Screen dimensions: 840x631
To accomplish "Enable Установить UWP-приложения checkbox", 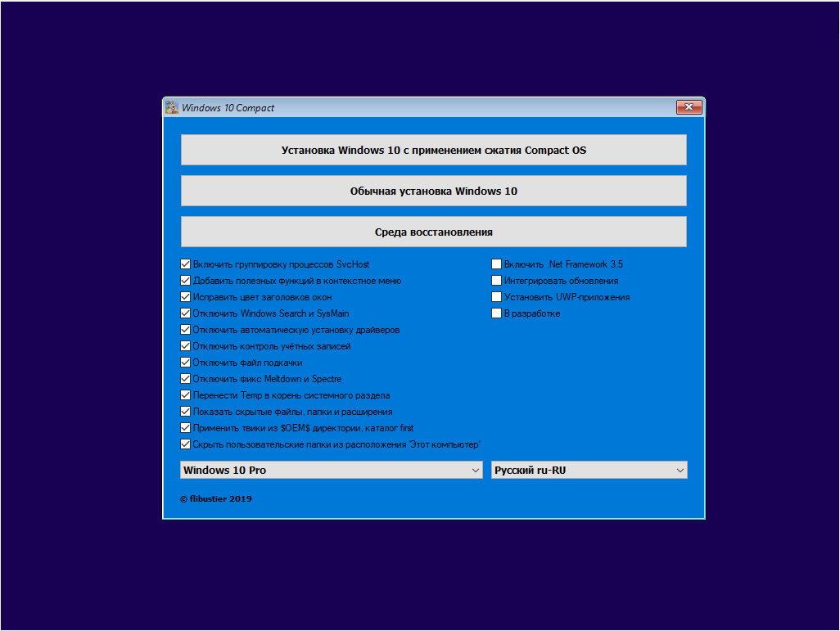I will (497, 297).
